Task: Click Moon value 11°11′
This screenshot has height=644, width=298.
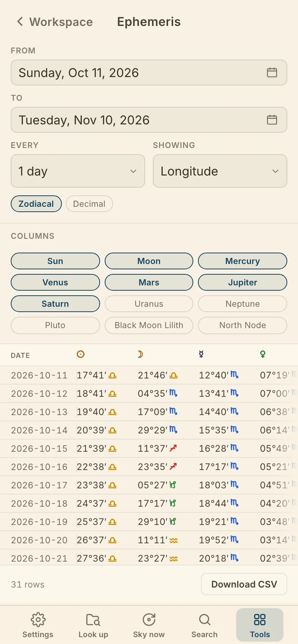Action: click(x=153, y=540)
